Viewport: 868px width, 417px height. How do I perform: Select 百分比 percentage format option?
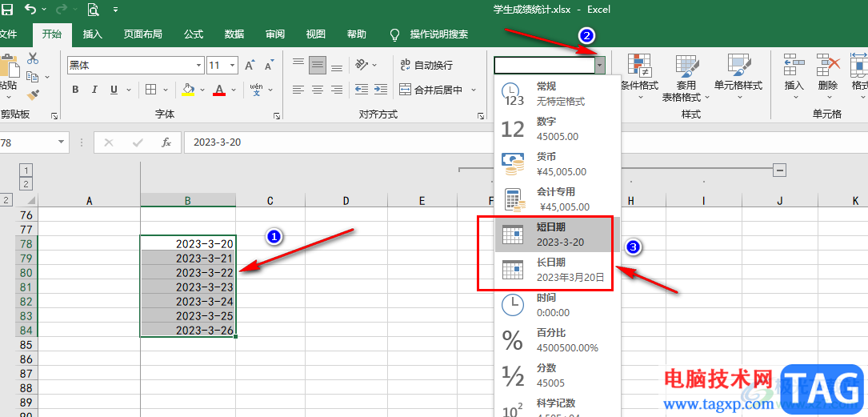click(558, 340)
